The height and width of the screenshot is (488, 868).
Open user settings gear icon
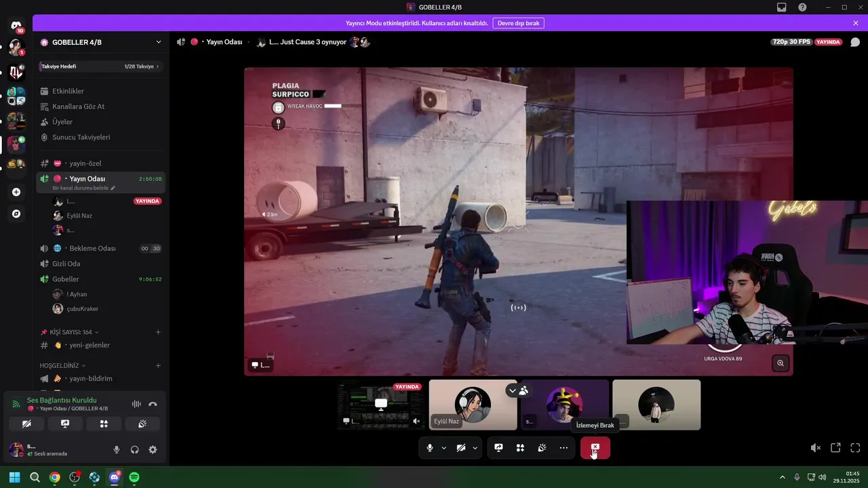click(x=153, y=449)
